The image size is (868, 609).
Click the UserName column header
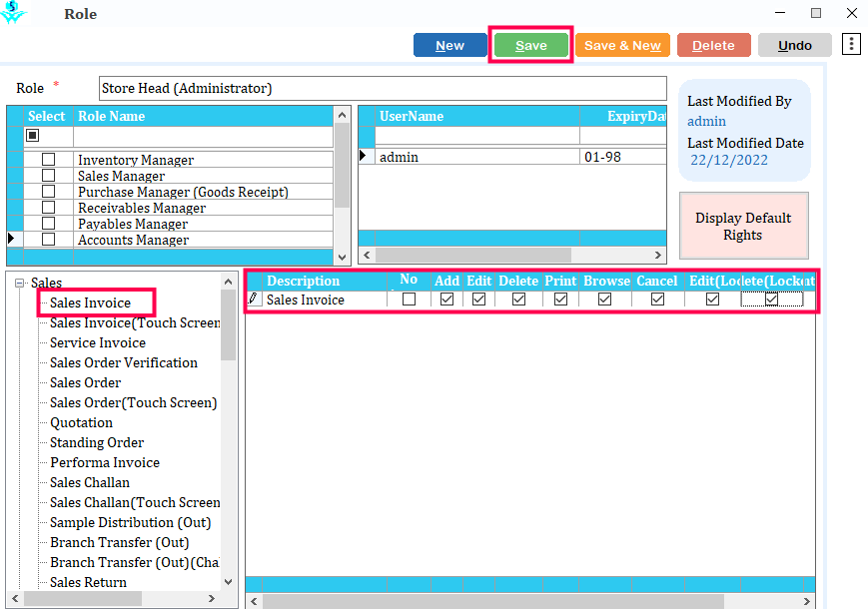pyautogui.click(x=411, y=117)
